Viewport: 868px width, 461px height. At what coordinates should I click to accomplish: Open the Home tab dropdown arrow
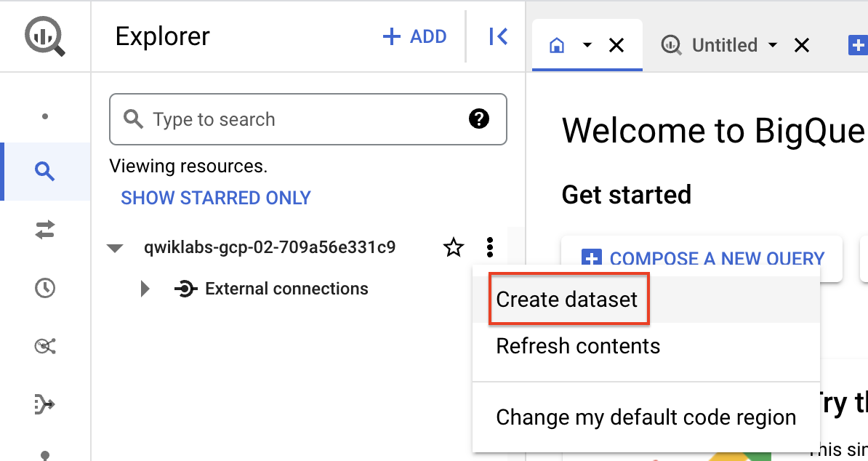pyautogui.click(x=587, y=45)
